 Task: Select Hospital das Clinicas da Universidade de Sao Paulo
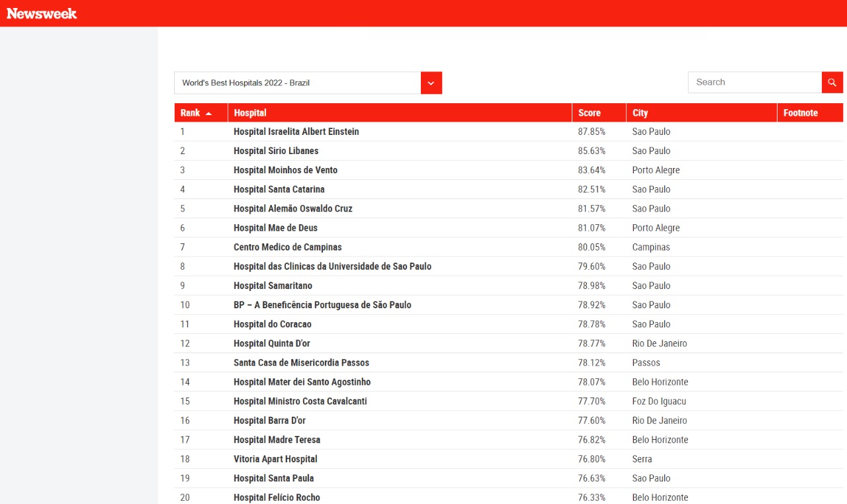332,266
